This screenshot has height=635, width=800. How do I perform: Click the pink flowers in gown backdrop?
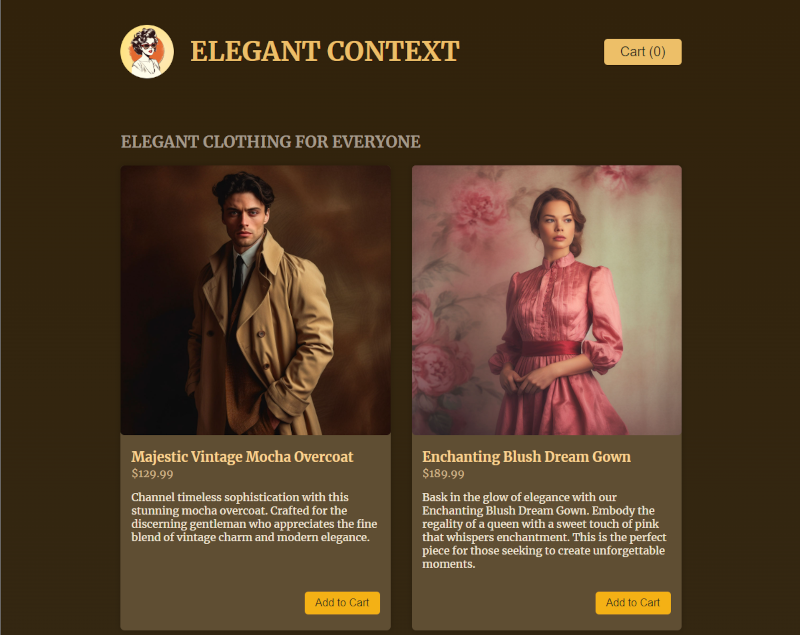474,205
